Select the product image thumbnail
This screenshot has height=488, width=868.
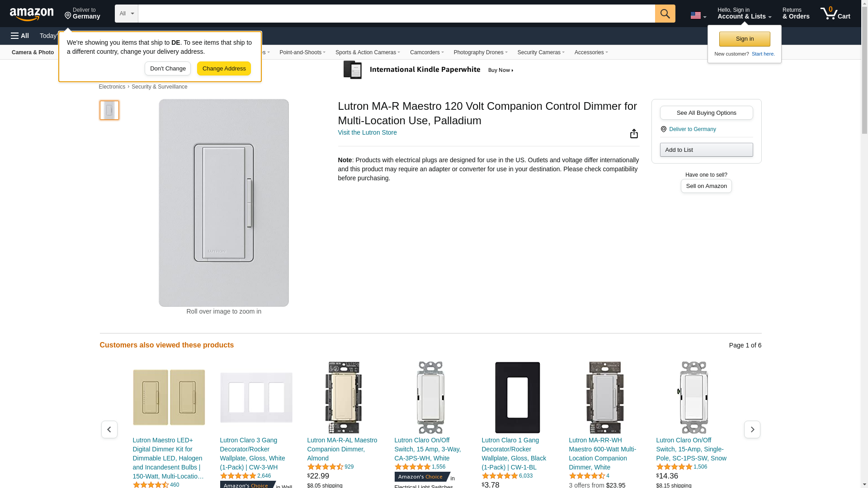109,110
